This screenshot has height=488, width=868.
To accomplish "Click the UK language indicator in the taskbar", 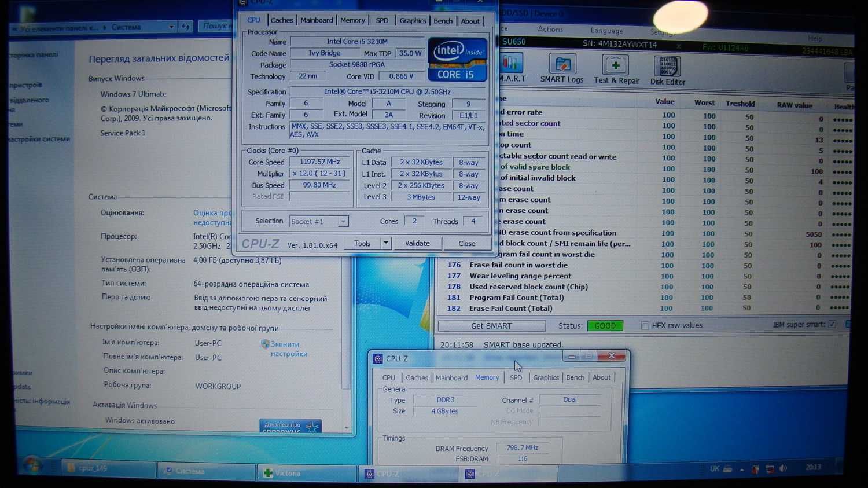I will (x=715, y=469).
